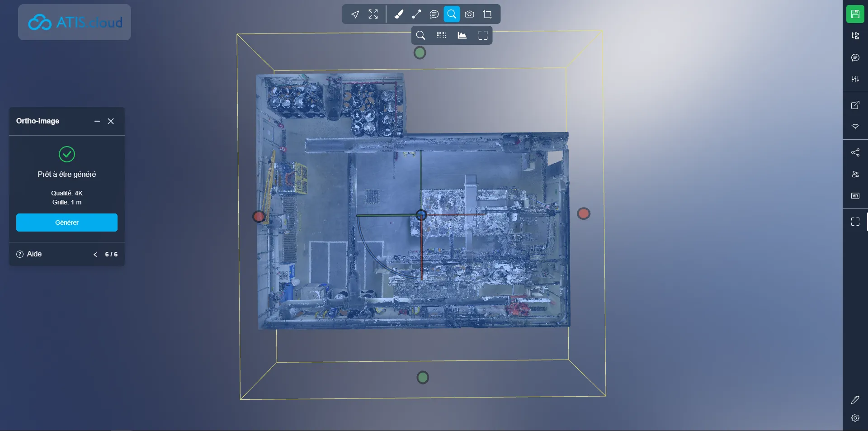Open the Aide help link
This screenshot has width=868, height=431.
pyautogui.click(x=29, y=254)
